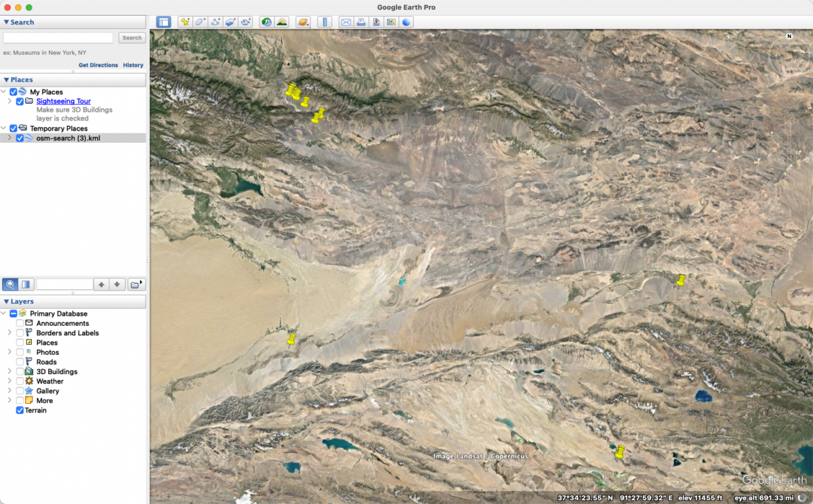This screenshot has height=504, width=813.
Task: Open the planet switcher dropdown (Saturn icon)
Action: (303, 22)
